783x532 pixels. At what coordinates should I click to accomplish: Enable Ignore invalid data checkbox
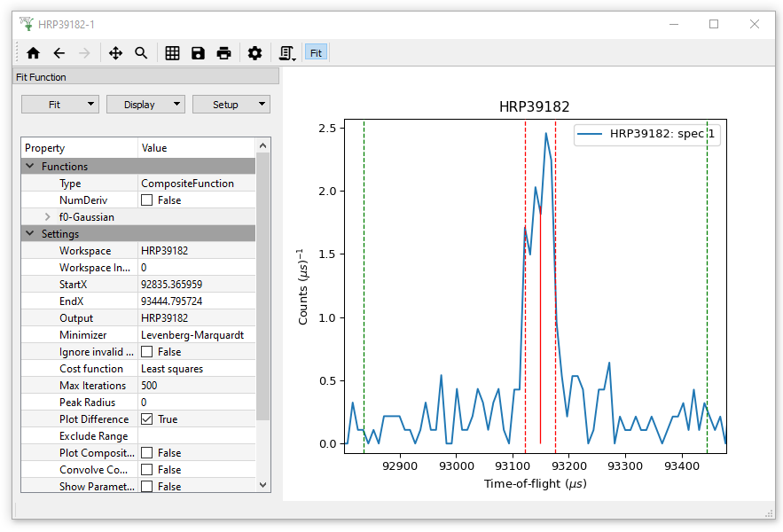(147, 352)
